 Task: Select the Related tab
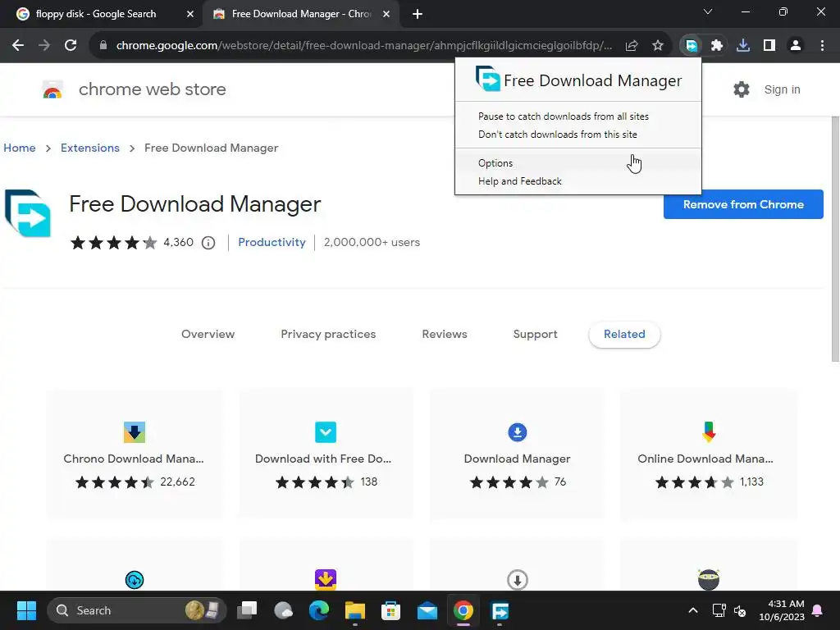point(624,335)
